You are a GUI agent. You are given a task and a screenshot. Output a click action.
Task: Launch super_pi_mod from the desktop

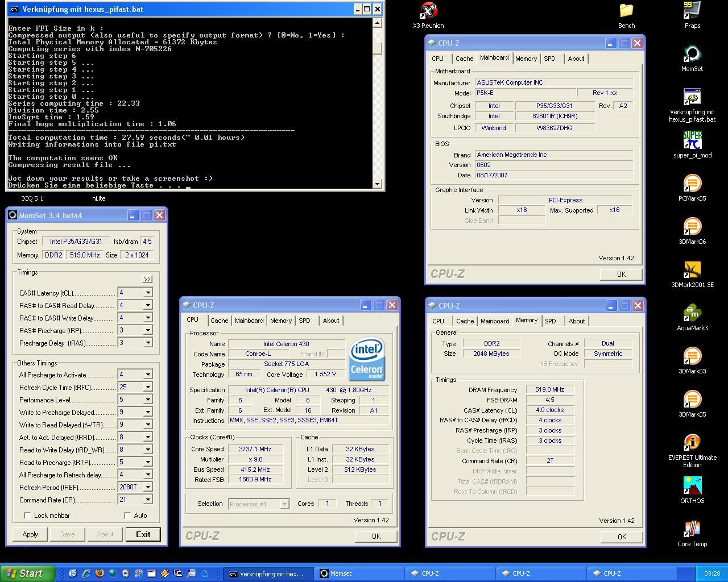pos(692,145)
